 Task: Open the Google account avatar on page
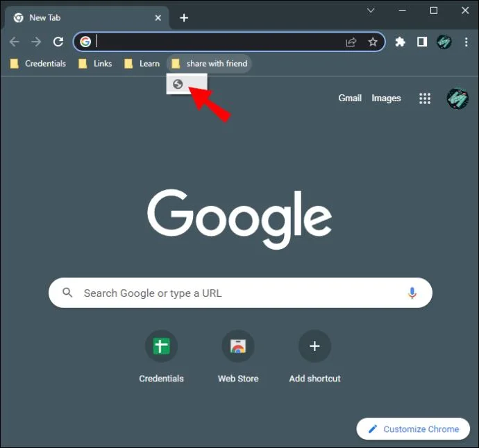457,98
